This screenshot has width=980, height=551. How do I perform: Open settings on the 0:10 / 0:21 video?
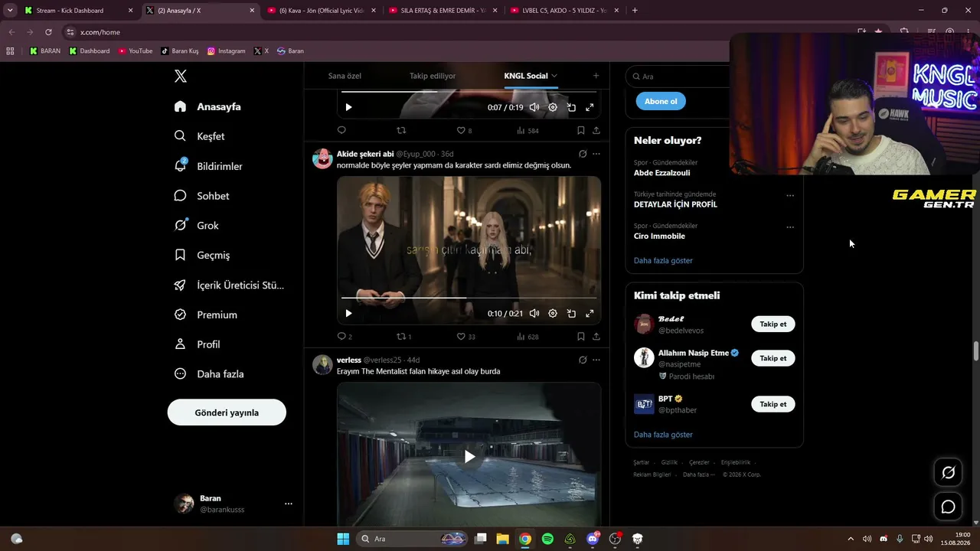click(x=553, y=313)
